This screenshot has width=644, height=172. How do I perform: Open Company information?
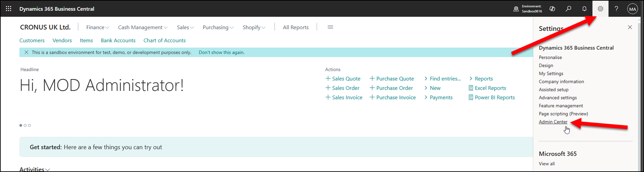click(x=561, y=82)
